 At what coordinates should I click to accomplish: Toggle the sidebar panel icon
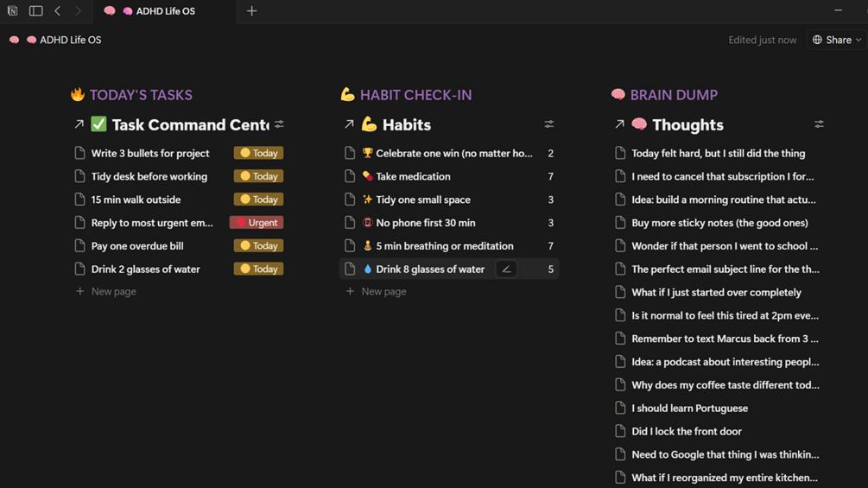35,11
